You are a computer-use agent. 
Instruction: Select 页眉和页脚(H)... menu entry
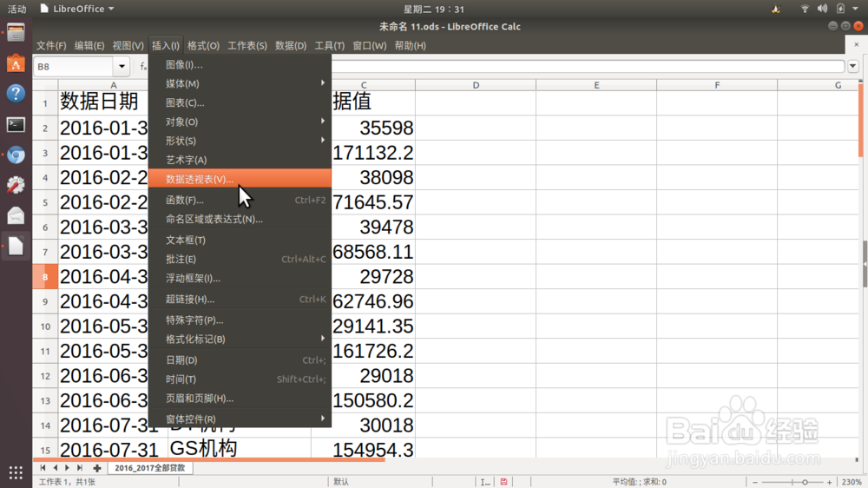coord(240,399)
